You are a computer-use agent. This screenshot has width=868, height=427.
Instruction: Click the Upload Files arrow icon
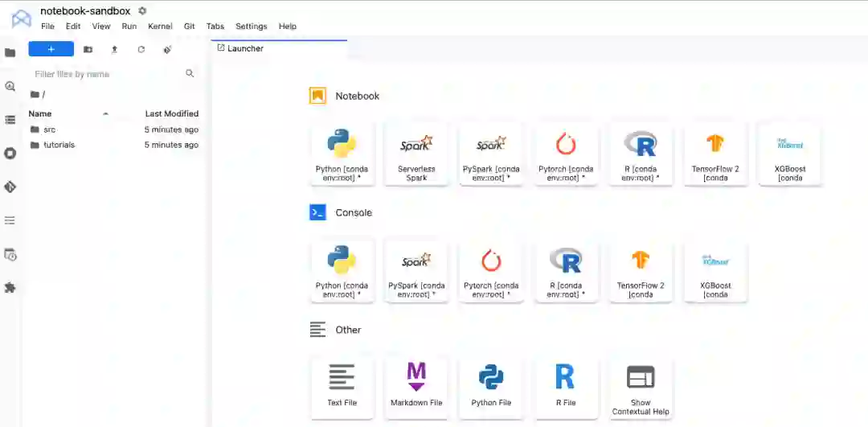coord(115,49)
